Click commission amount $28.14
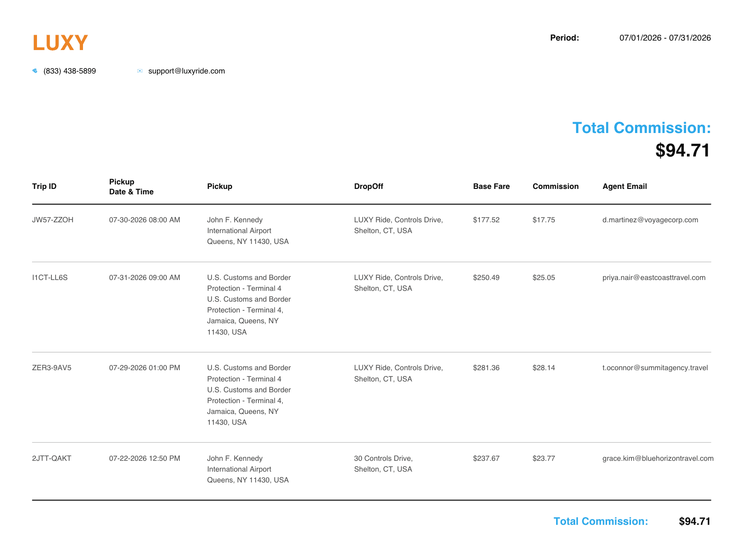 543,367
